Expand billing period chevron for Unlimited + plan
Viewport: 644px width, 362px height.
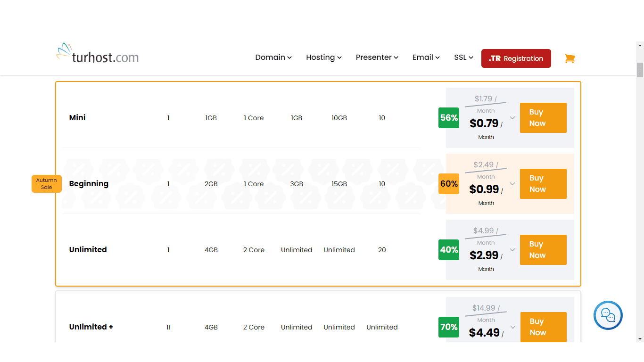click(512, 327)
